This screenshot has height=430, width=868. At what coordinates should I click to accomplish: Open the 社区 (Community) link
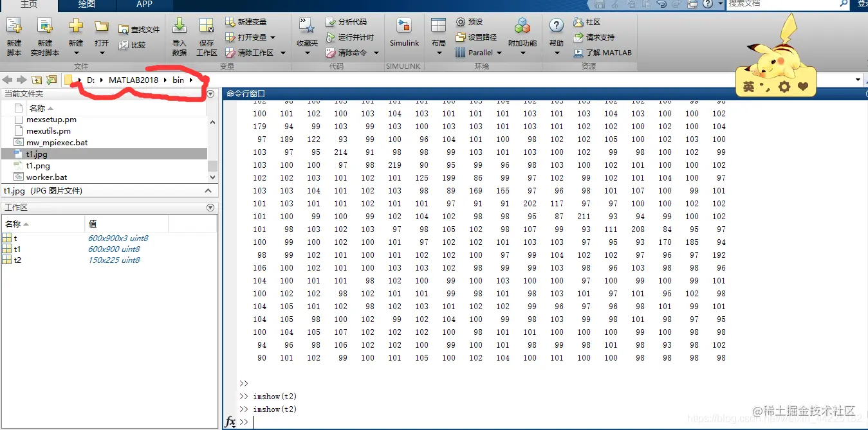[587, 22]
